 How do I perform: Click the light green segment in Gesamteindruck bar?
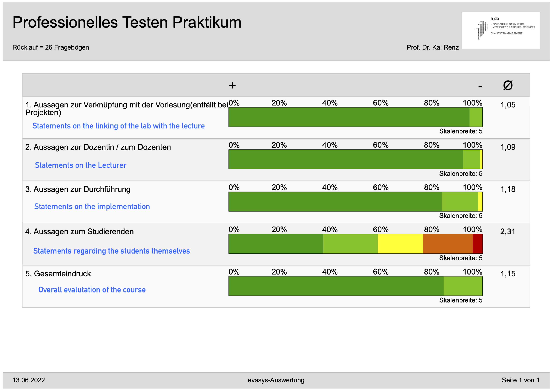point(463,286)
